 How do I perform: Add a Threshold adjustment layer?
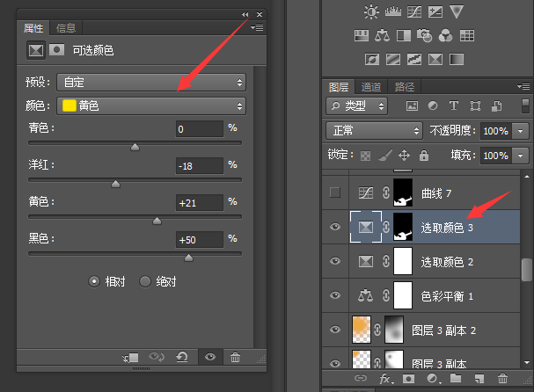click(x=414, y=59)
